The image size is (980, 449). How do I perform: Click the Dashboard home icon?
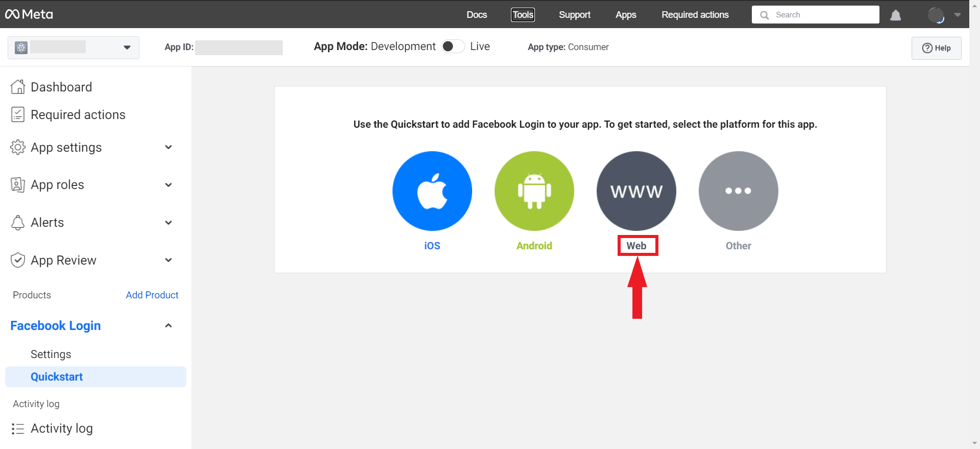click(18, 87)
